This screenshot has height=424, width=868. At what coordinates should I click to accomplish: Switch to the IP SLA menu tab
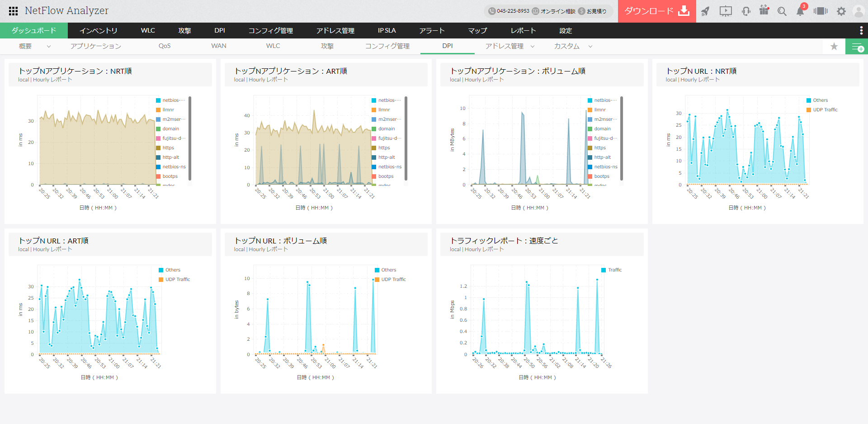[x=387, y=30]
